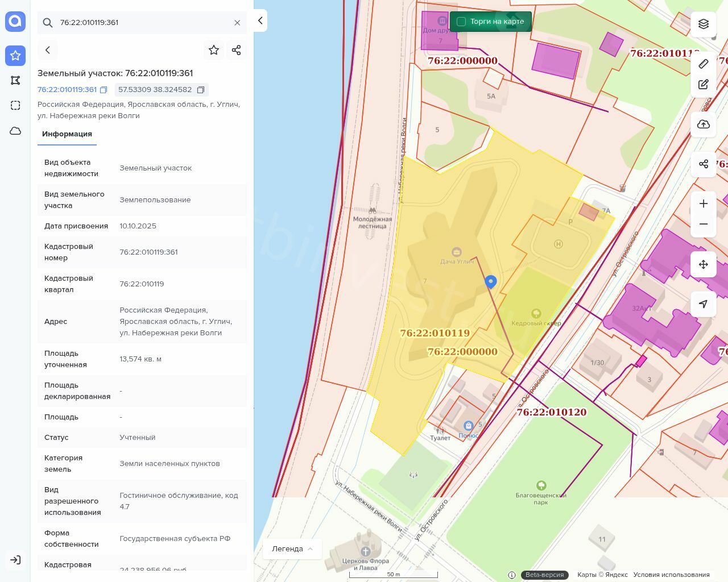Open the Условия использования link
The width and height of the screenshot is (728, 582).
[671, 575]
